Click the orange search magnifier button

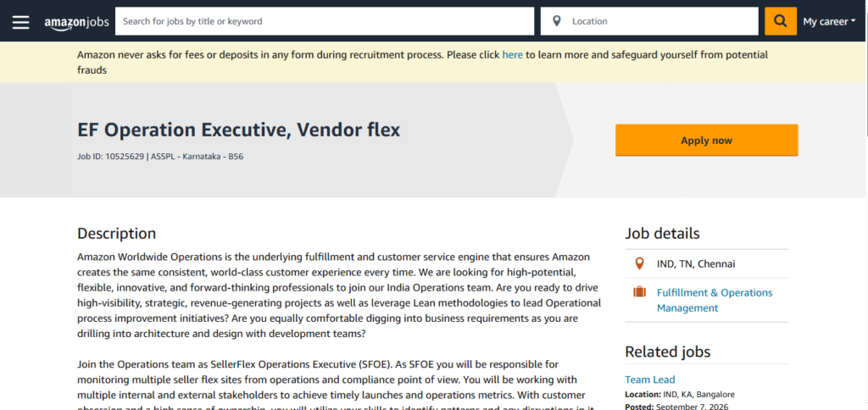pos(781,21)
